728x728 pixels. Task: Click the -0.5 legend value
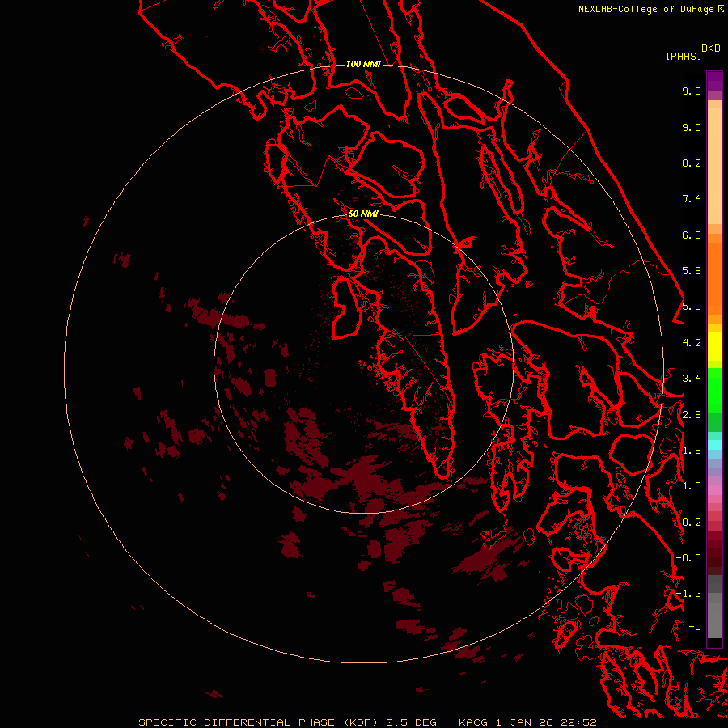tap(688, 557)
